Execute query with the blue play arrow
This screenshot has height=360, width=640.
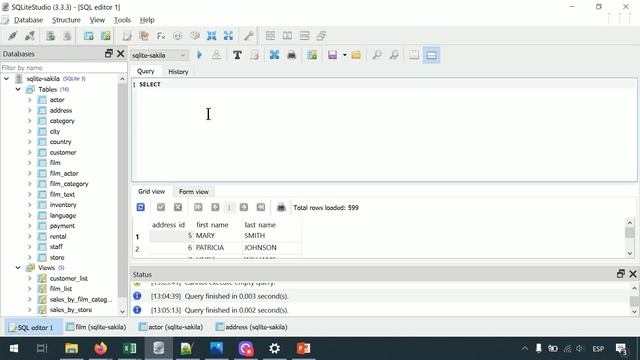(199, 55)
